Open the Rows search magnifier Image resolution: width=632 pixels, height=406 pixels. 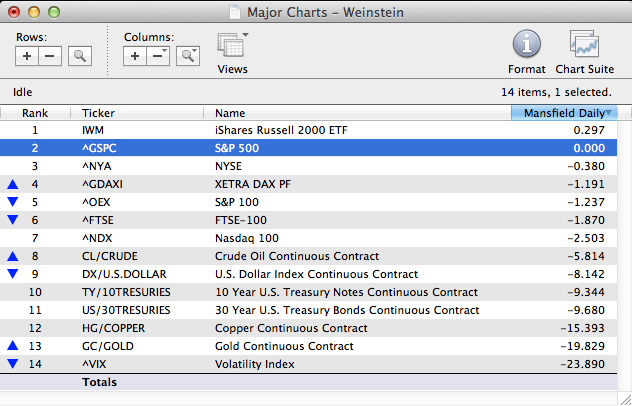coord(80,57)
